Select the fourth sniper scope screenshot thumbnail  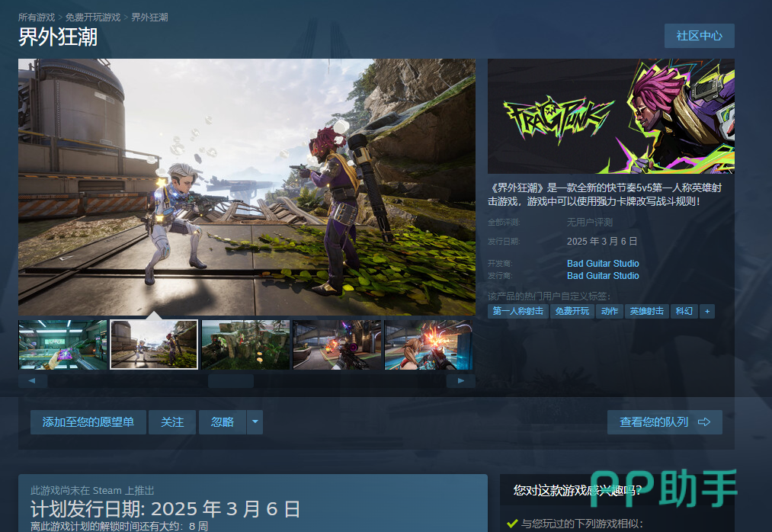pyautogui.click(x=338, y=345)
